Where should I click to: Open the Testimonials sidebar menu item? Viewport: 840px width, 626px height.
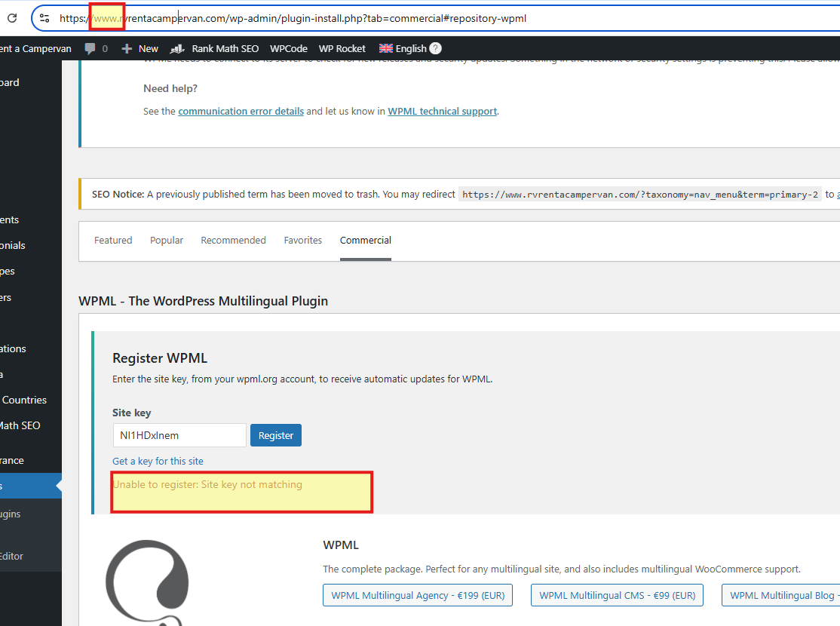tap(13, 245)
